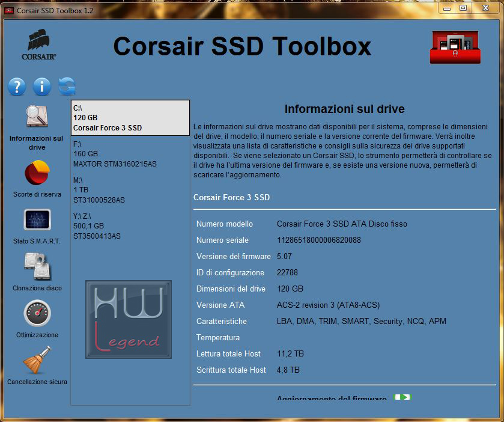Click the Scorte di riserva sidebar label
Screen dimensions: 504x422
point(37,194)
